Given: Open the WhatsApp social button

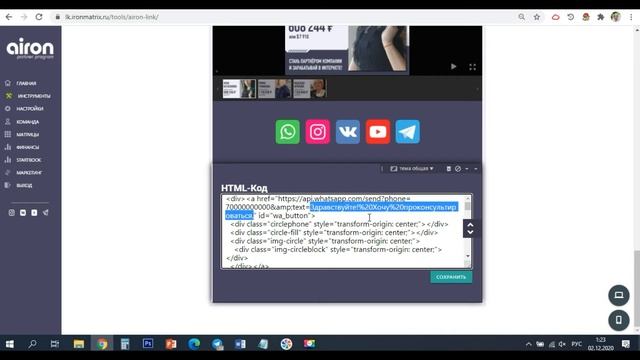Looking at the screenshot, I should click(x=287, y=132).
